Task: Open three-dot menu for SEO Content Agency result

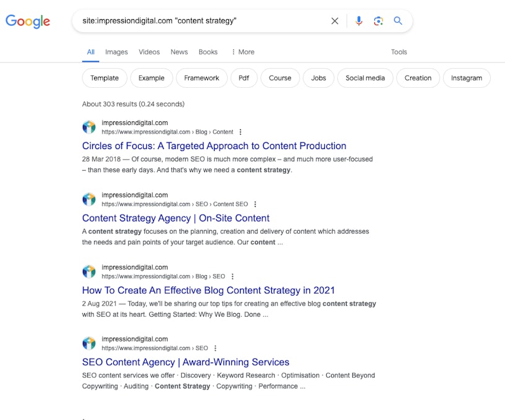Action: pyautogui.click(x=215, y=348)
